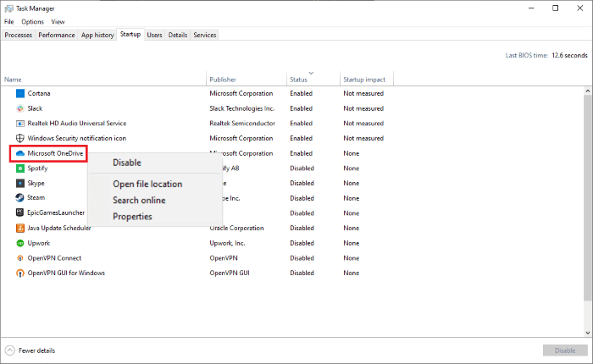Click Upwork, Inc. publisher cell
593x364 pixels.
click(227, 243)
